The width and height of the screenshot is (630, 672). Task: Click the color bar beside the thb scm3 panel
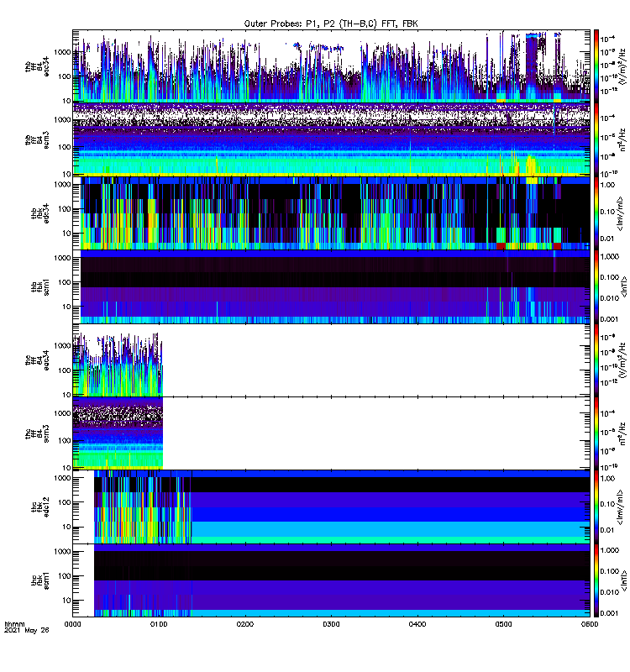pos(596,139)
